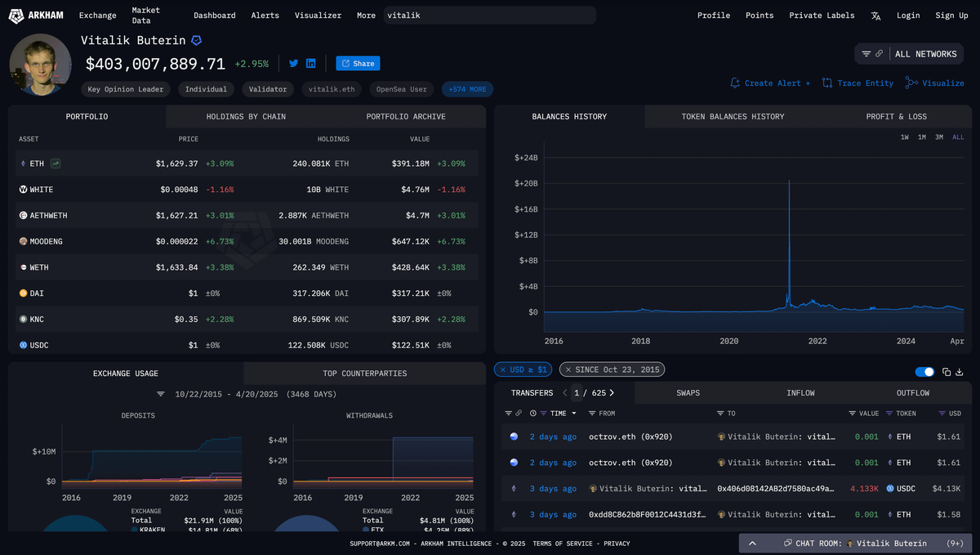This screenshot has height=555, width=980.
Task: Click the Trace Entity link
Action: 857,83
